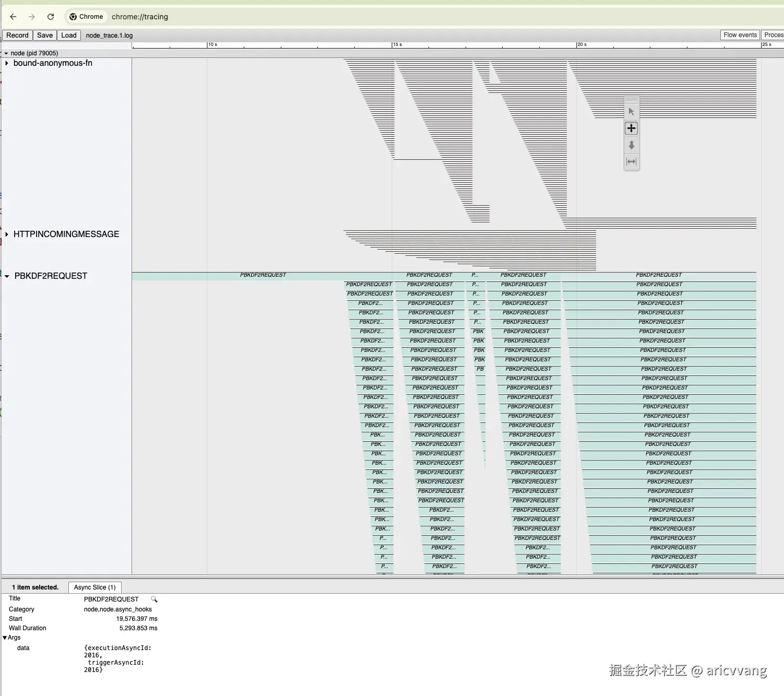This screenshot has width=784, height=696.
Task: Click the browser back arrow
Action: click(13, 16)
